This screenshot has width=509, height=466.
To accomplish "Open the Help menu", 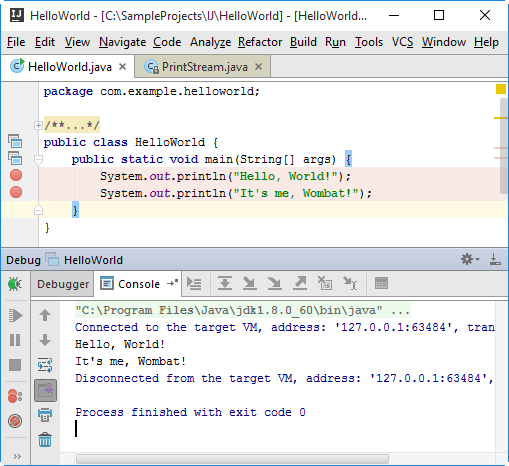I will click(486, 42).
